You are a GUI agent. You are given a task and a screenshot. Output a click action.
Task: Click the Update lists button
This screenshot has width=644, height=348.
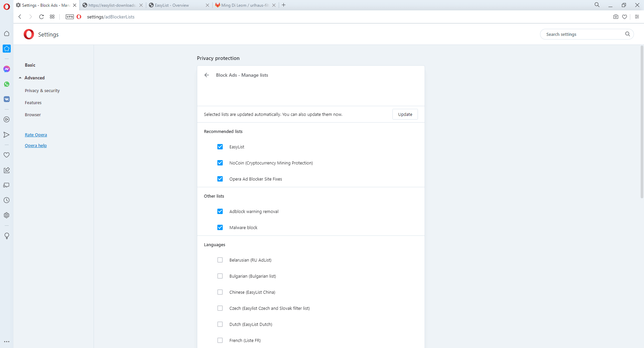tap(405, 114)
